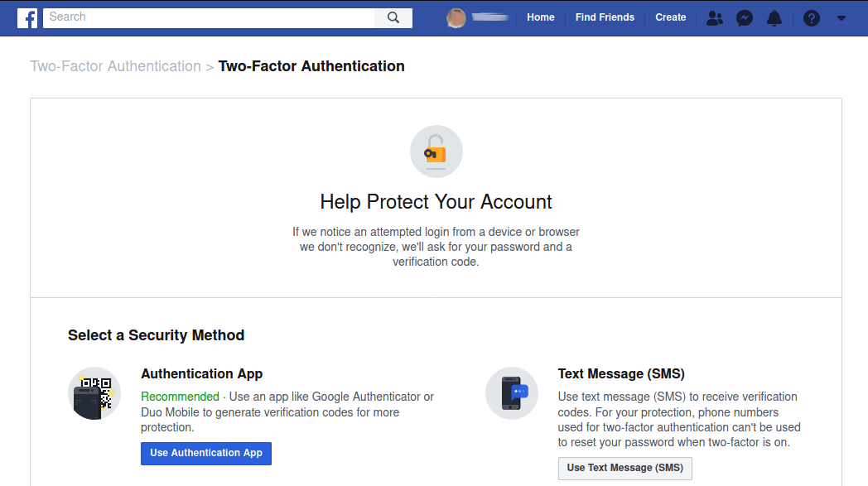Click the Help Protect Your Account heading

[436, 202]
